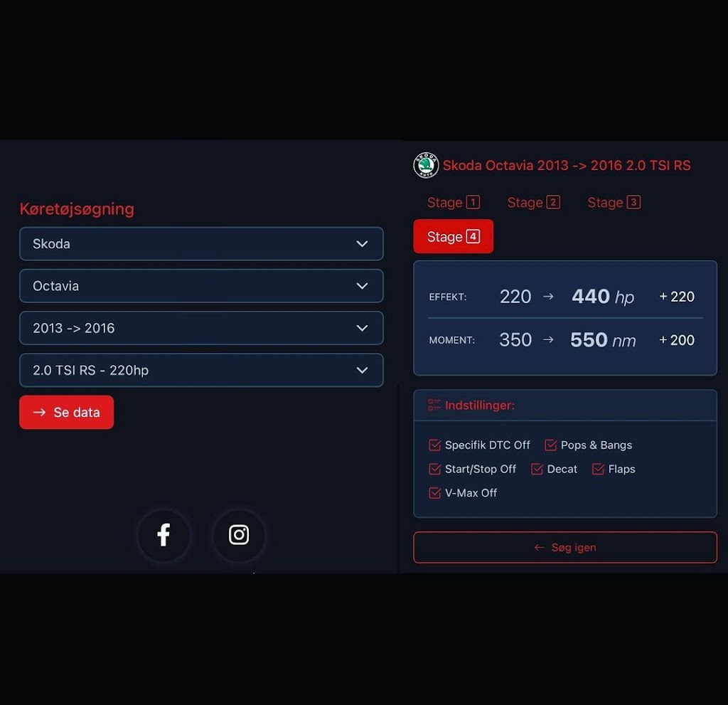The image size is (728, 705).
Task: Open the Skoda brand dropdown
Action: pyautogui.click(x=201, y=243)
